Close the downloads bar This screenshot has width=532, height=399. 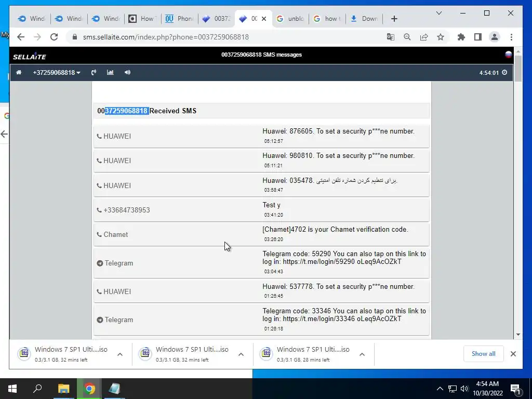click(x=513, y=354)
